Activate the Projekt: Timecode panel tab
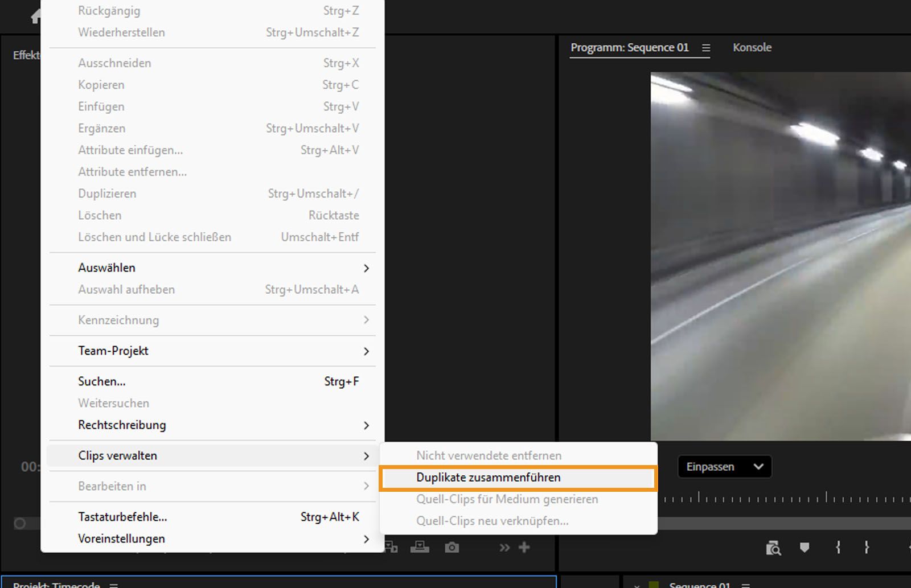Image resolution: width=911 pixels, height=588 pixels. tap(56, 584)
